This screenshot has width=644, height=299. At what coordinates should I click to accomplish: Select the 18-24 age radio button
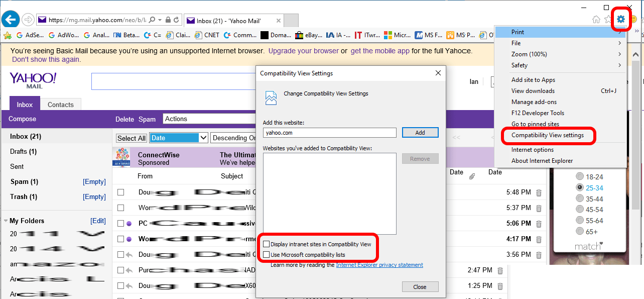pyautogui.click(x=580, y=176)
